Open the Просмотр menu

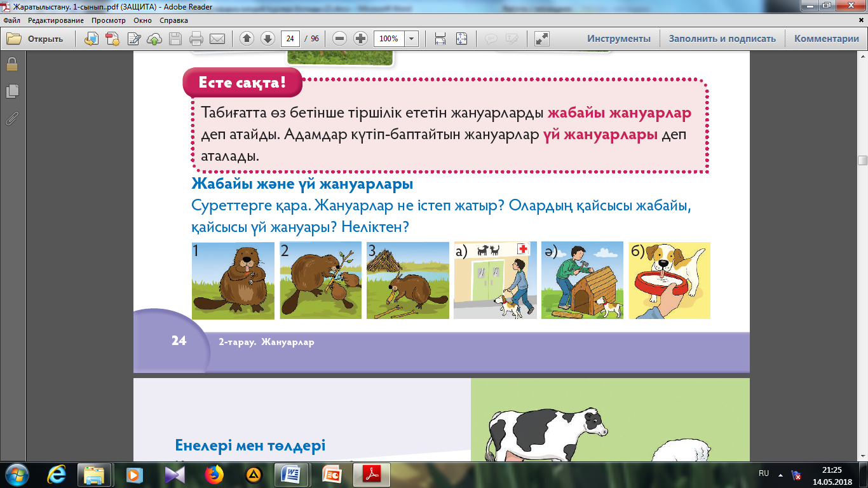point(109,20)
